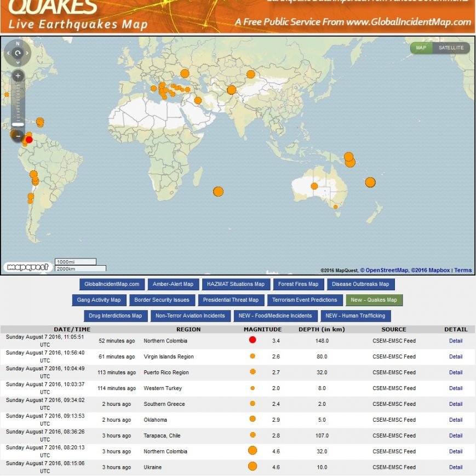The height and width of the screenshot is (476, 476).
Task: Open NEW - Human Trafficking map
Action: (x=355, y=316)
